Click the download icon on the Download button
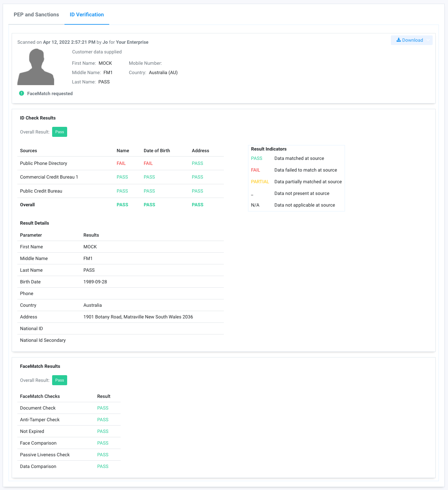 point(399,40)
